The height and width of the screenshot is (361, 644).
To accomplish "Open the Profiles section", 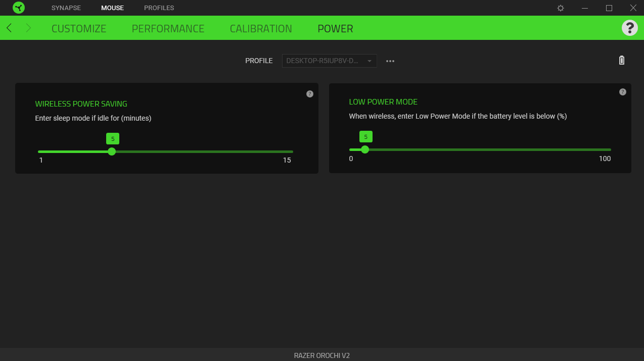I will [x=159, y=8].
